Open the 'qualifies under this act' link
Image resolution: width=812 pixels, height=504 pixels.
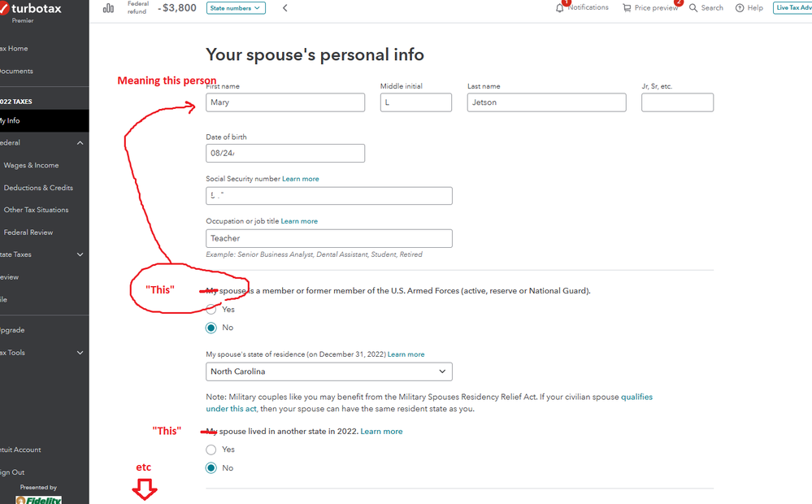(429, 402)
